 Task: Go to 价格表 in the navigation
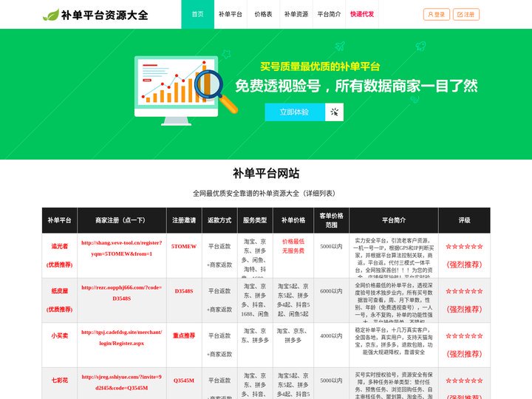263,14
